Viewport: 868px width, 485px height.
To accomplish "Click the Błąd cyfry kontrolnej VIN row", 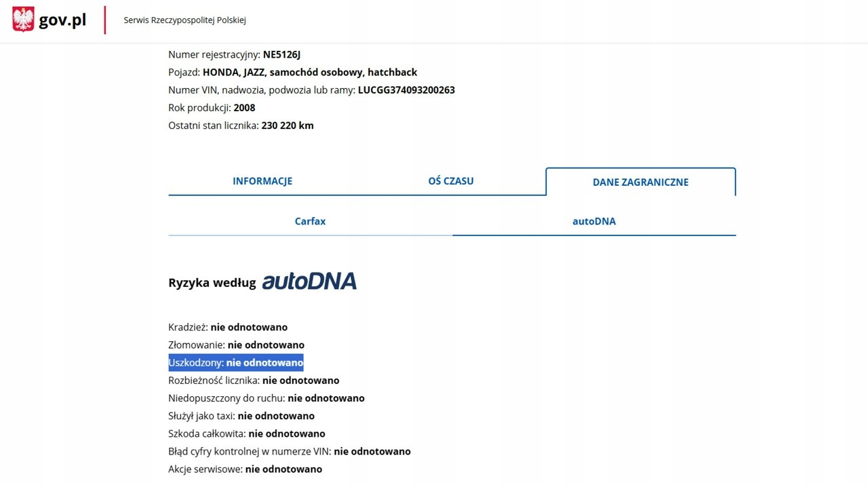I will click(x=290, y=451).
